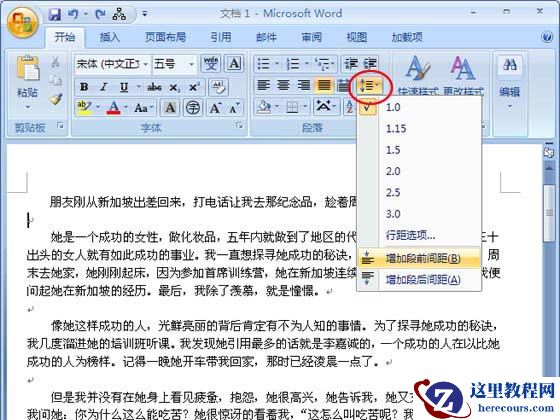Open 行距选项... line spacing options
Viewport: 560px width, 420px height.
pyautogui.click(x=420, y=235)
